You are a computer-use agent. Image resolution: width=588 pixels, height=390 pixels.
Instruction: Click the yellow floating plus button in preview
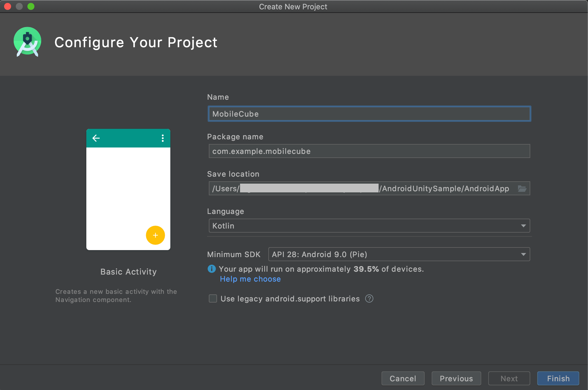click(155, 235)
